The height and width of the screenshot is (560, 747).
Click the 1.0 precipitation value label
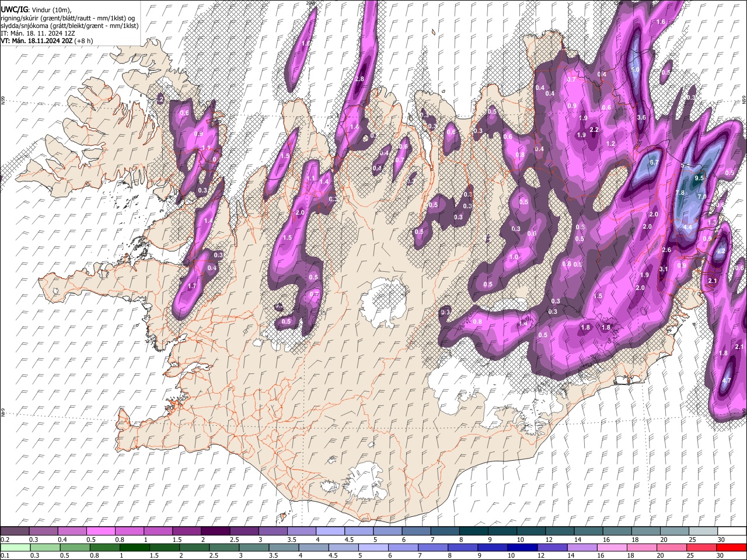click(514, 257)
